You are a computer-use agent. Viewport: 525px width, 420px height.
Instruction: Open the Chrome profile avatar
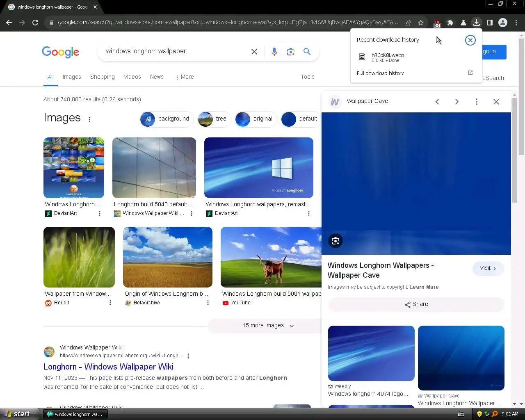pyautogui.click(x=503, y=23)
